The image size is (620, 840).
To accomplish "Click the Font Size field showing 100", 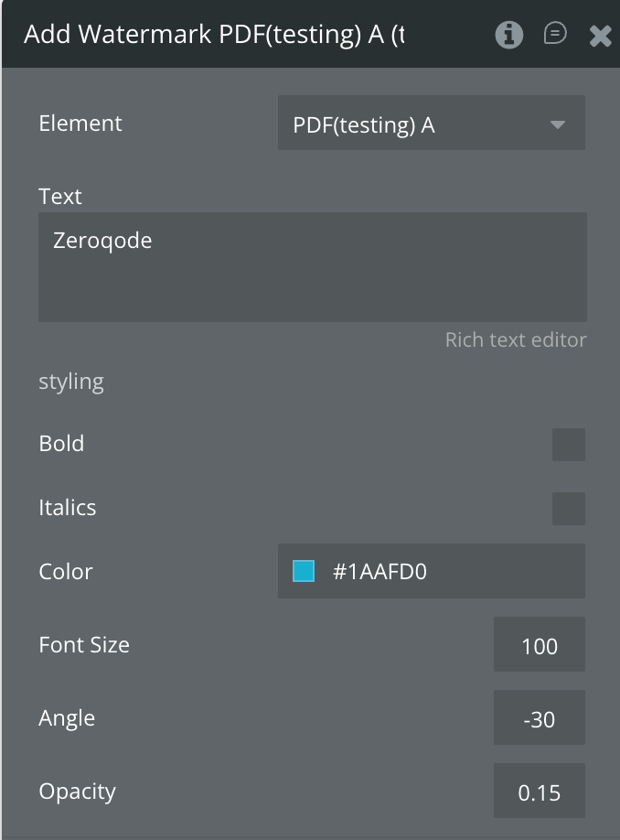I will click(539, 646).
